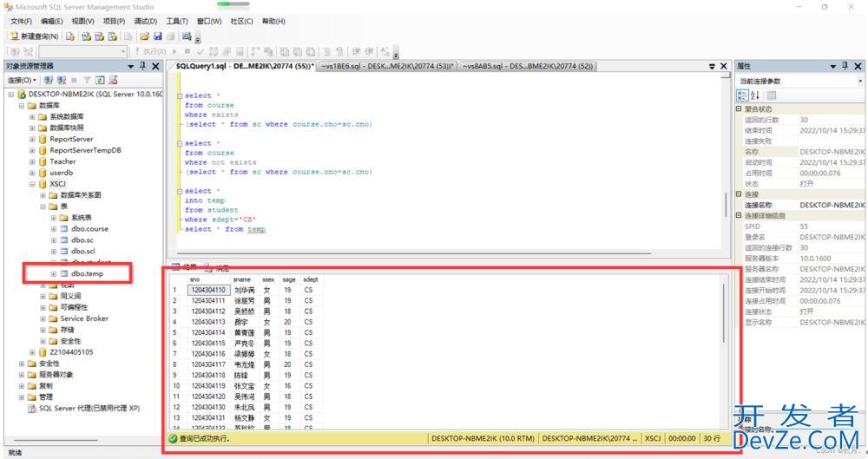The image size is (868, 459).
Task: Switch to the ~vs8AB5.sql tab
Action: coord(528,66)
